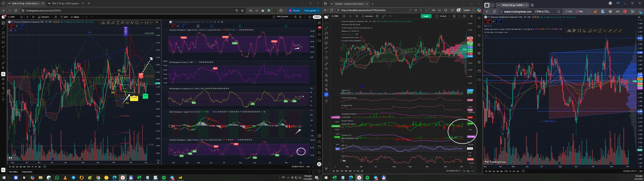This screenshot has width=644, height=181.
Task: Open layout setup icon next to Daily Forecast
Action: tap(274, 17)
